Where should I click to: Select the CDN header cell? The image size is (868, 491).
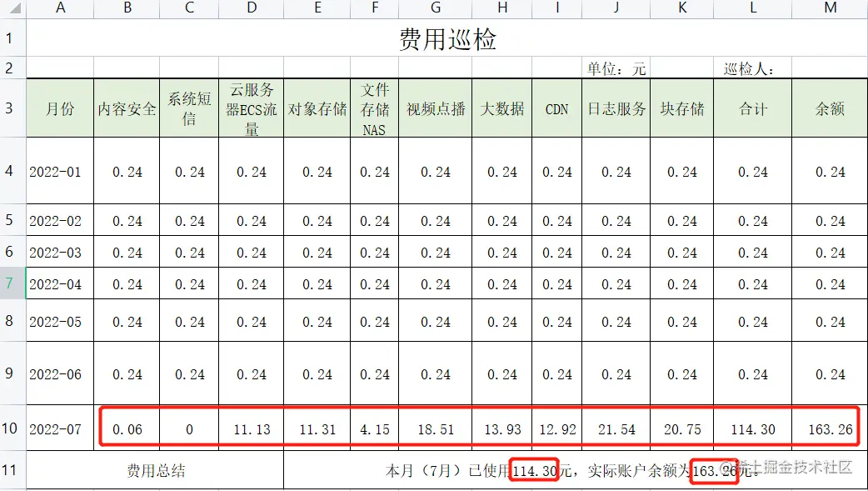tap(556, 108)
